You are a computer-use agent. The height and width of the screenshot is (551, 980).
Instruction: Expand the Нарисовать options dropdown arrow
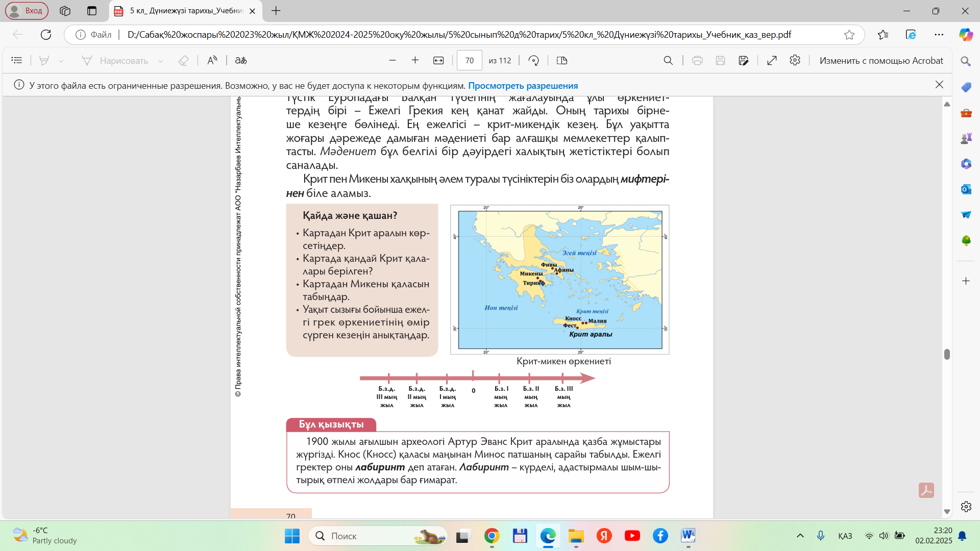[160, 61]
